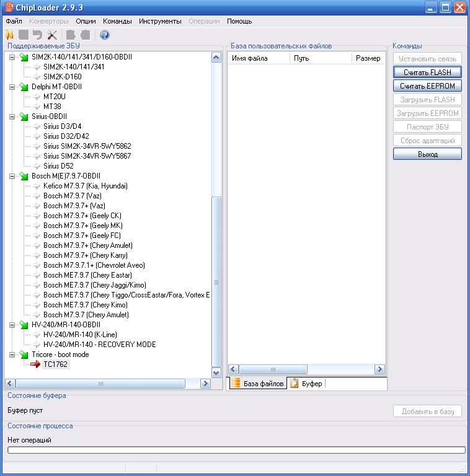Viewport: 470px width, 476px height.
Task: Click the file base horizontal scrollbar thumb
Action: (x=273, y=369)
